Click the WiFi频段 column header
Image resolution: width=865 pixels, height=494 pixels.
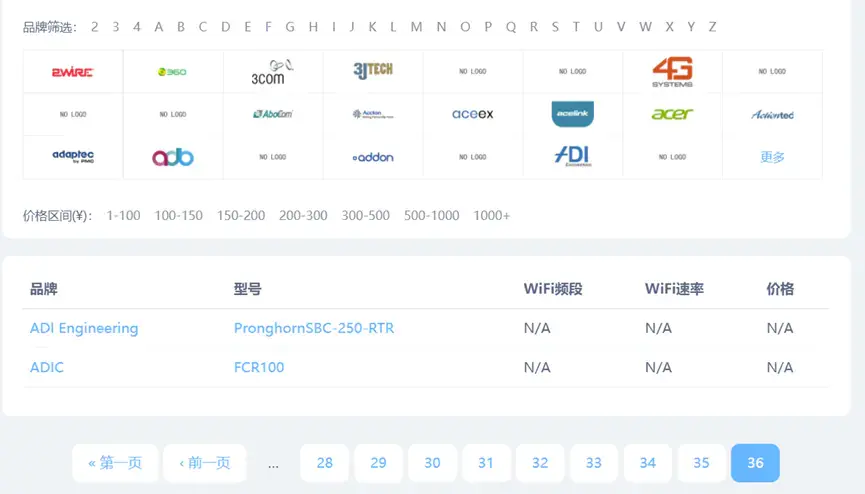pos(553,289)
